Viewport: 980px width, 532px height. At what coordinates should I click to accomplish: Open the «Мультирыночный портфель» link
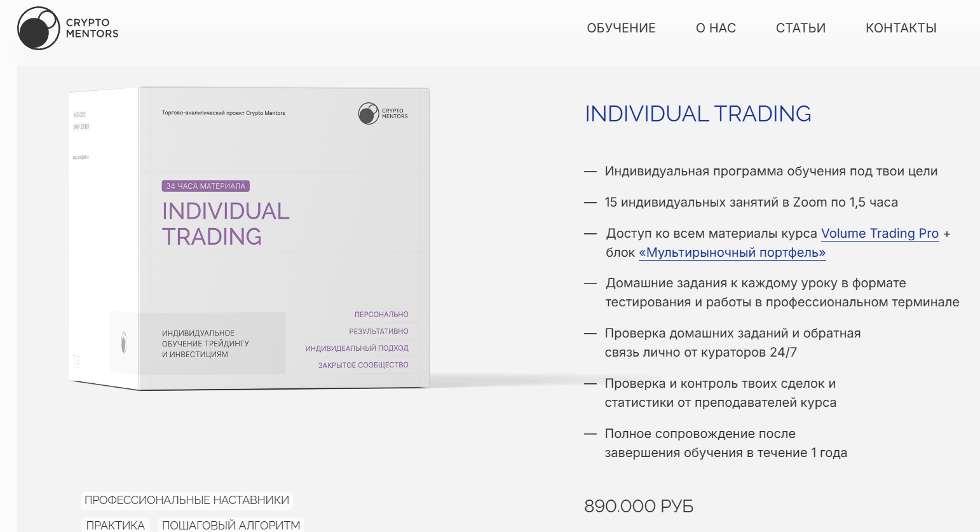pos(732,252)
